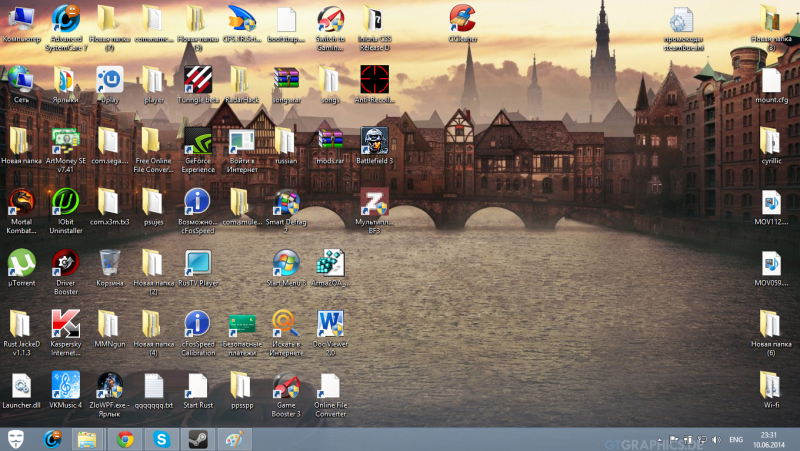Open the Online File Converter shortcut
The width and height of the screenshot is (800, 451).
pos(330,385)
